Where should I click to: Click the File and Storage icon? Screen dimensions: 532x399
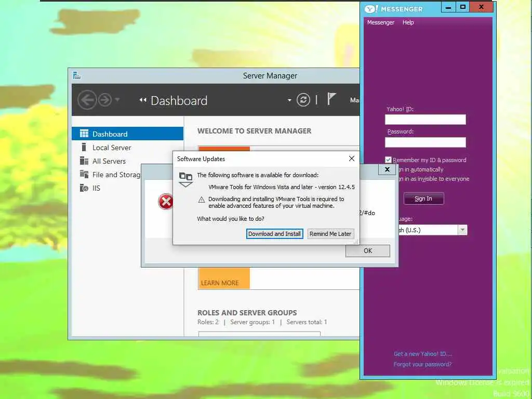pos(84,174)
